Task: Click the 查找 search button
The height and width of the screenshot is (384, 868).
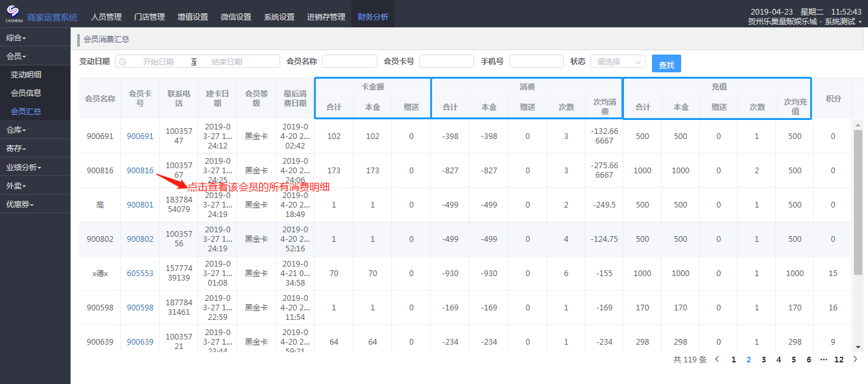Action: click(667, 64)
